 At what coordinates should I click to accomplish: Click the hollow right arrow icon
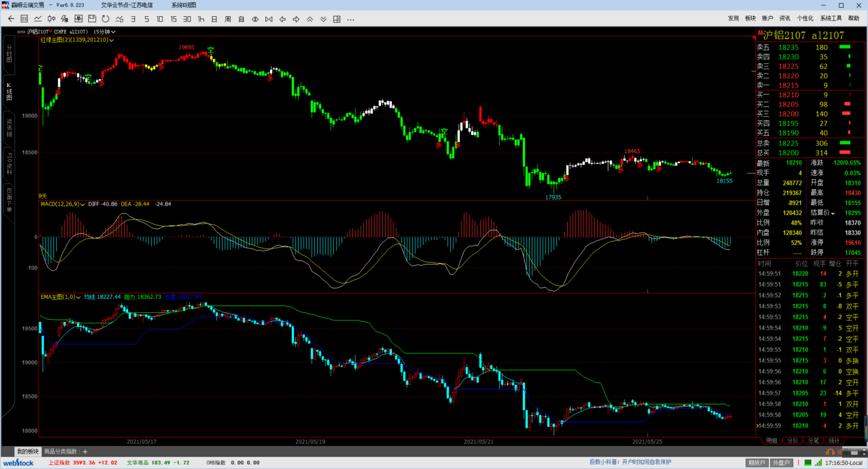(x=295, y=19)
